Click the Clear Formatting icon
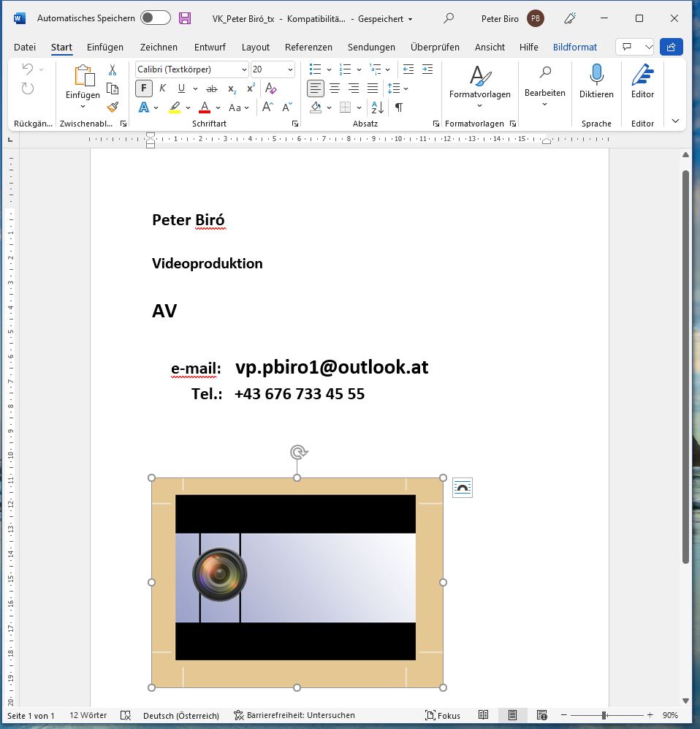The width and height of the screenshot is (700, 729). (x=271, y=88)
